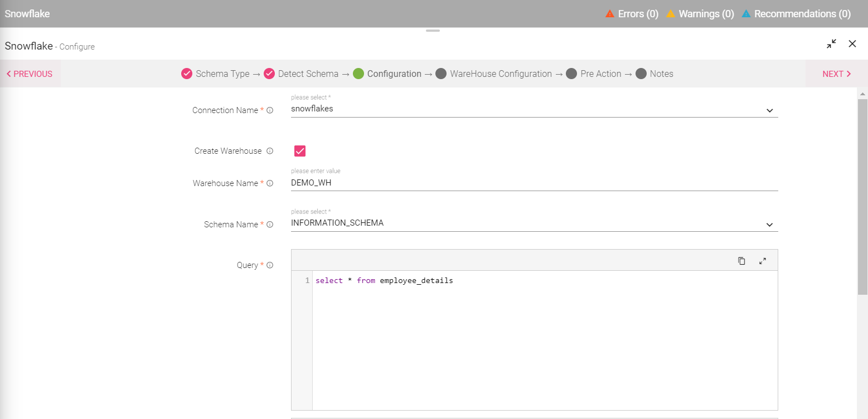Click the Warnings (0) label

click(706, 14)
